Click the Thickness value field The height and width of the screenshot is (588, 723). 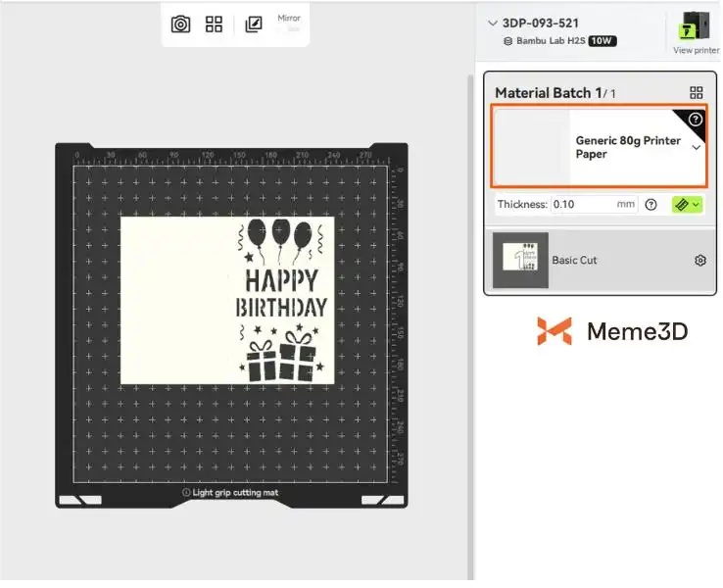tap(594, 204)
